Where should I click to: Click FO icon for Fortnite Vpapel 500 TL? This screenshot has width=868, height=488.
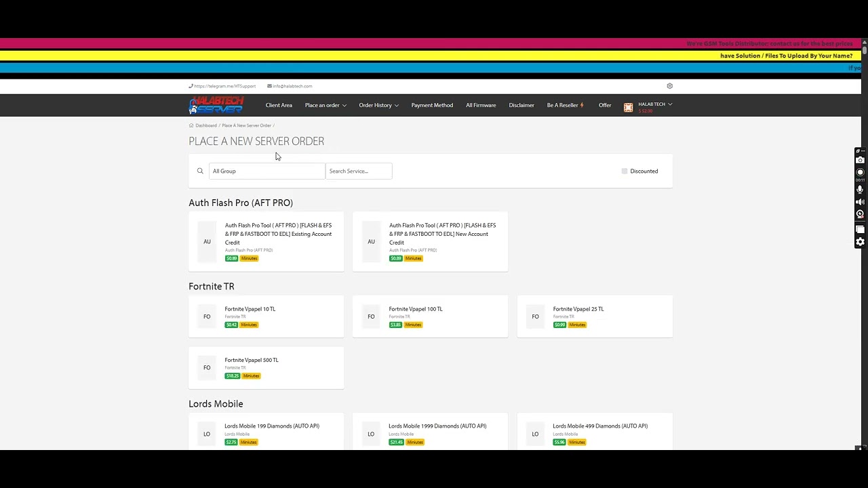tap(207, 367)
